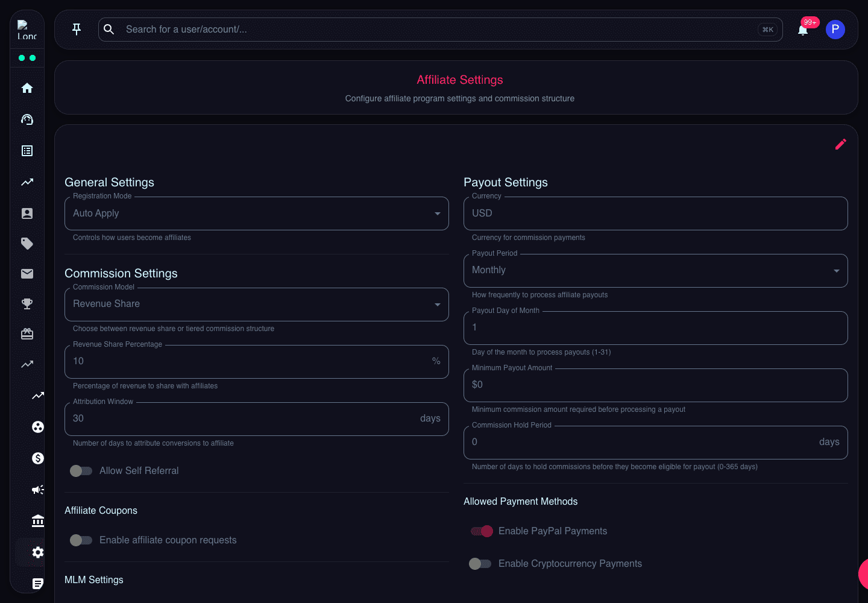Open the trophy icon in the sidebar
Viewport: 868px width, 603px height.
[x=27, y=304]
